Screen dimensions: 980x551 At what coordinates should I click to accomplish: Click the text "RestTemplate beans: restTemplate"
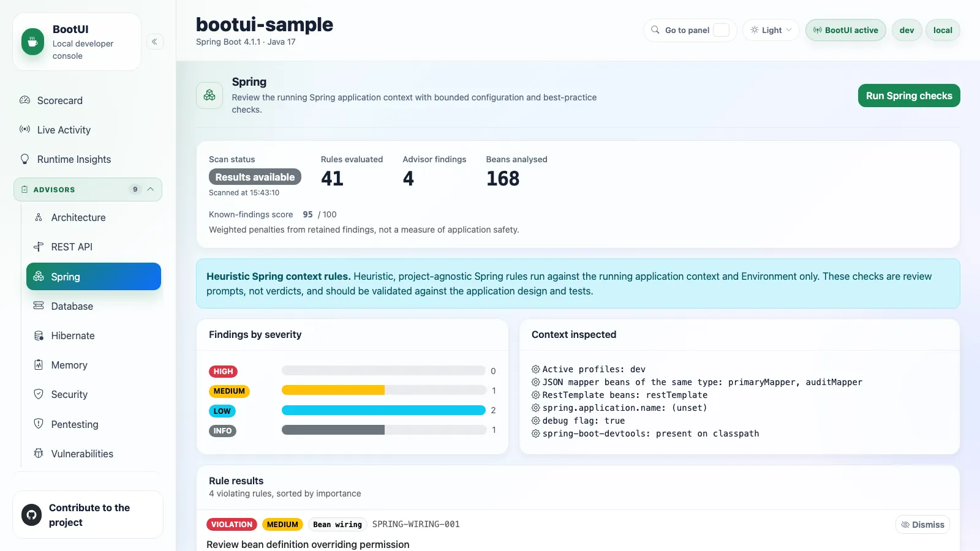pyautogui.click(x=625, y=395)
